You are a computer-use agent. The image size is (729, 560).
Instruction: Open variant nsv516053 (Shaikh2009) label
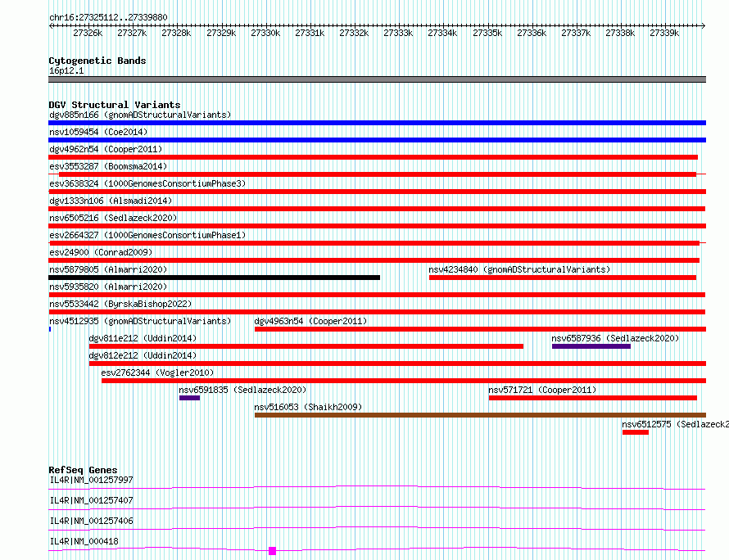(x=308, y=407)
